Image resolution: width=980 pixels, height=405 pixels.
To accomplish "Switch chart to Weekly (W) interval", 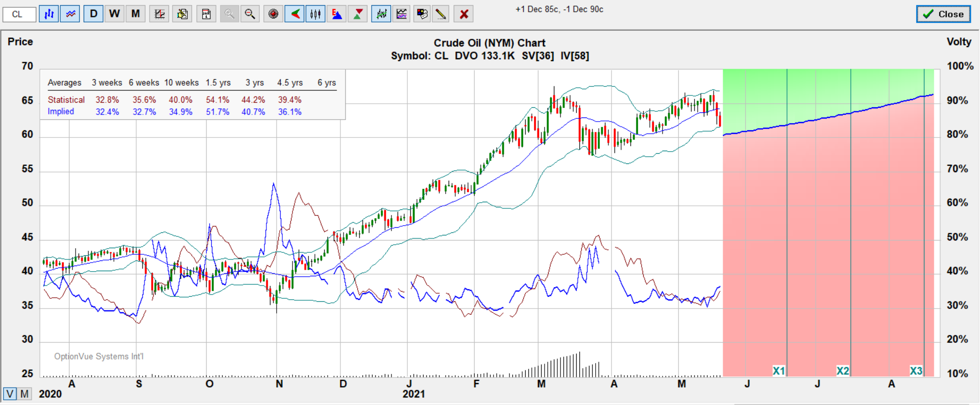I will point(114,14).
